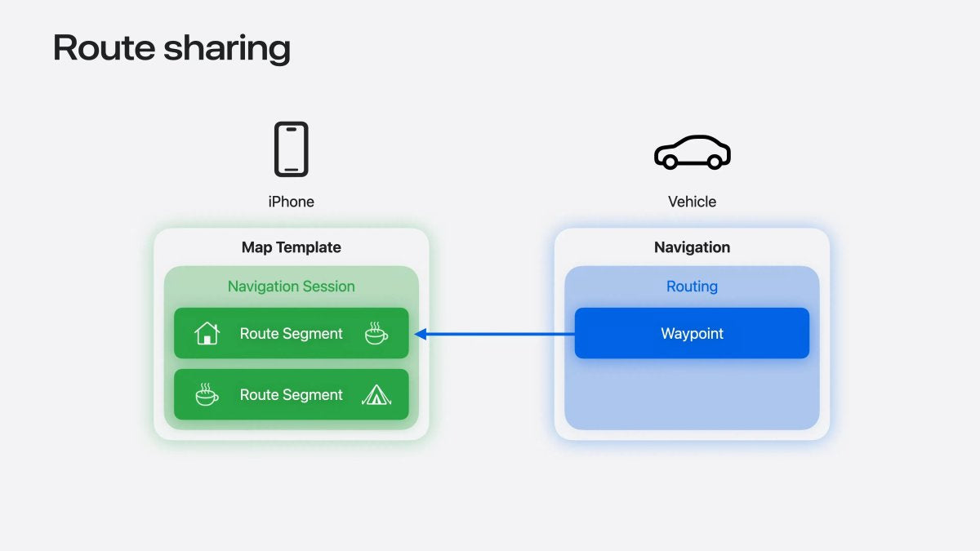Click the 'Map Template' heading

click(292, 247)
